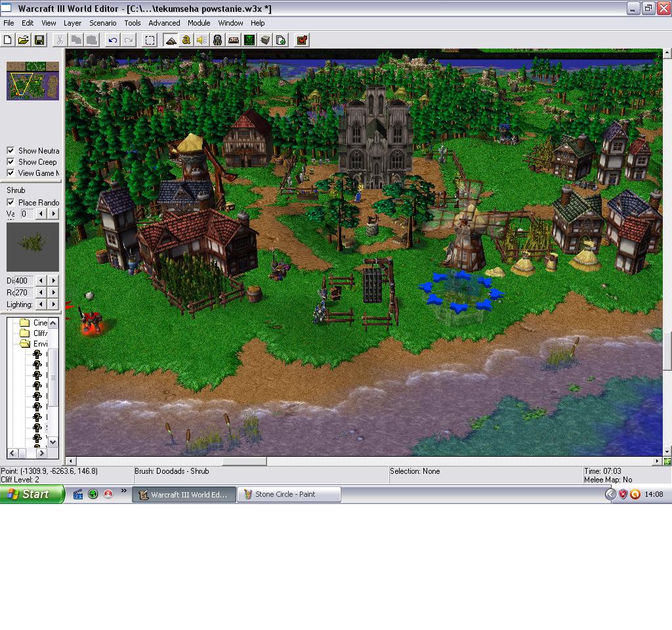Activate the dashed-square selection brush
Screen dimensions: 672x630
[x=150, y=40]
